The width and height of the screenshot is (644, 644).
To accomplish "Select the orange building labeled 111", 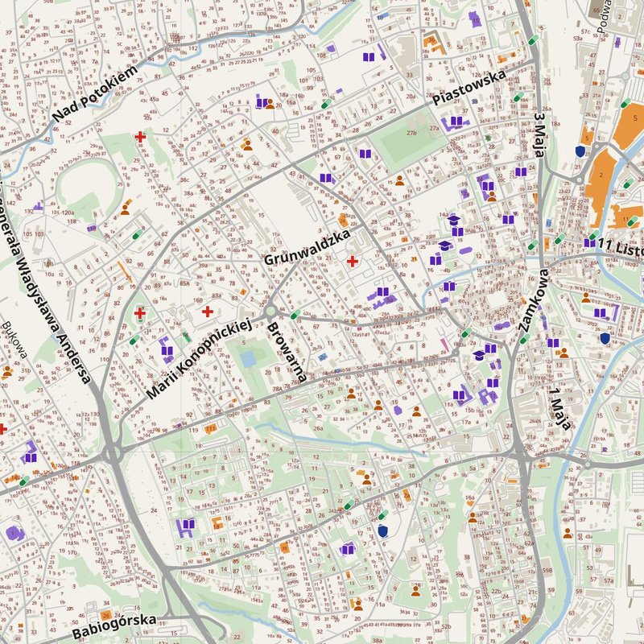I will (210, 429).
